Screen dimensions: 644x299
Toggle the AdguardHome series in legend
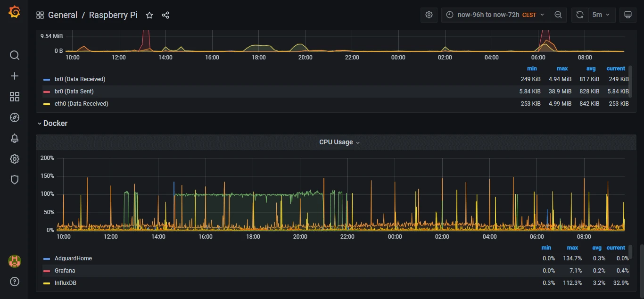point(73,258)
